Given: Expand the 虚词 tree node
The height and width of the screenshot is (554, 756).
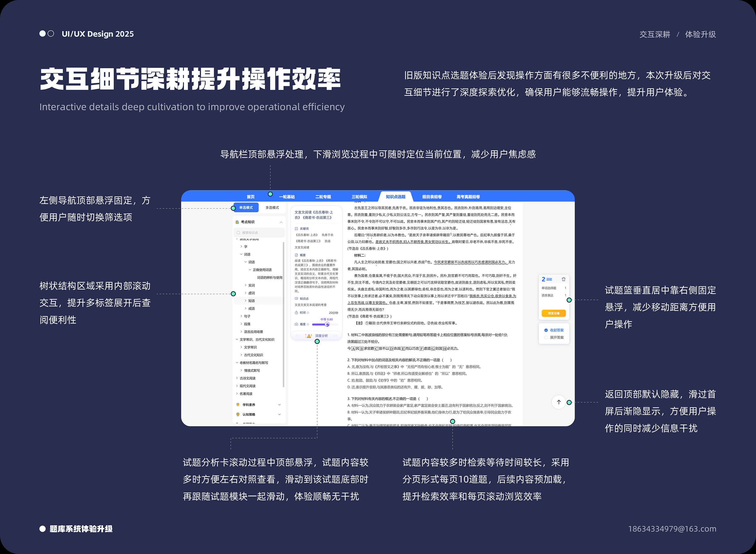Looking at the screenshot, I should pyautogui.click(x=246, y=293).
